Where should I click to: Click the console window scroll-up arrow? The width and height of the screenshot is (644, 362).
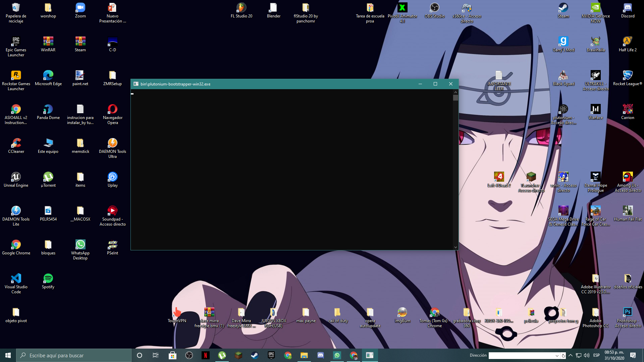(455, 92)
